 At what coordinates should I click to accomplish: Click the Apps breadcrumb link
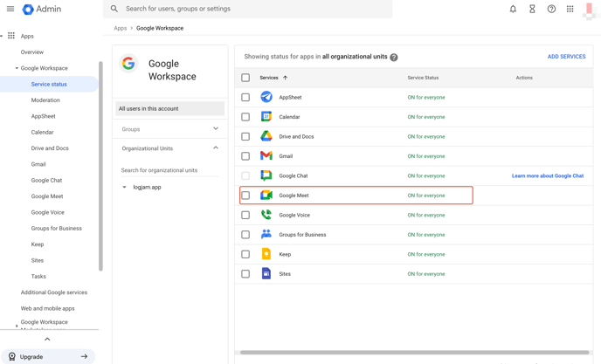click(120, 28)
